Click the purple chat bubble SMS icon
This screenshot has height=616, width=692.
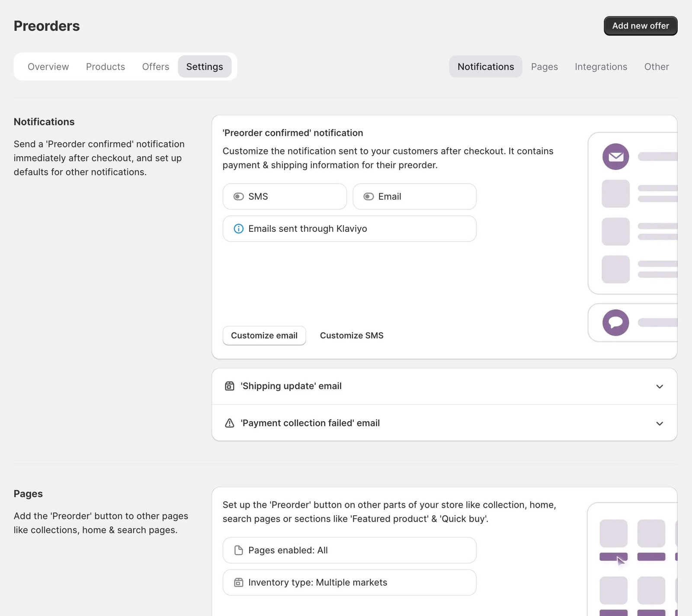tap(615, 323)
